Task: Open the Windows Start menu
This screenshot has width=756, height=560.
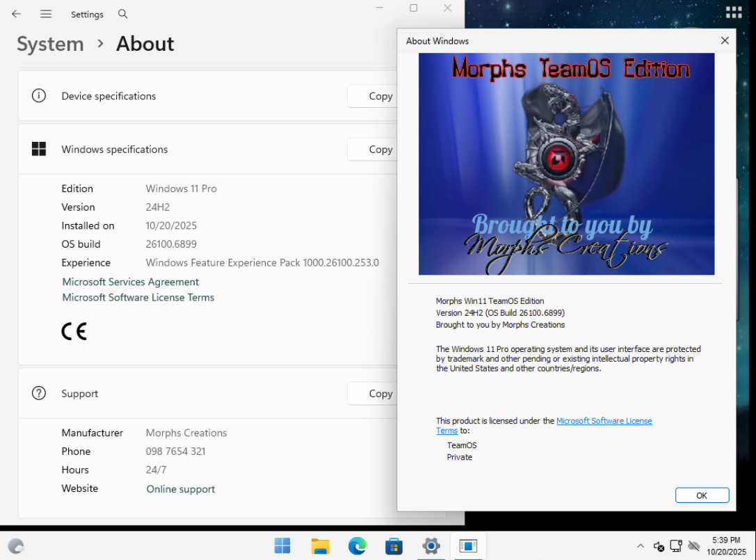Action: point(282,546)
